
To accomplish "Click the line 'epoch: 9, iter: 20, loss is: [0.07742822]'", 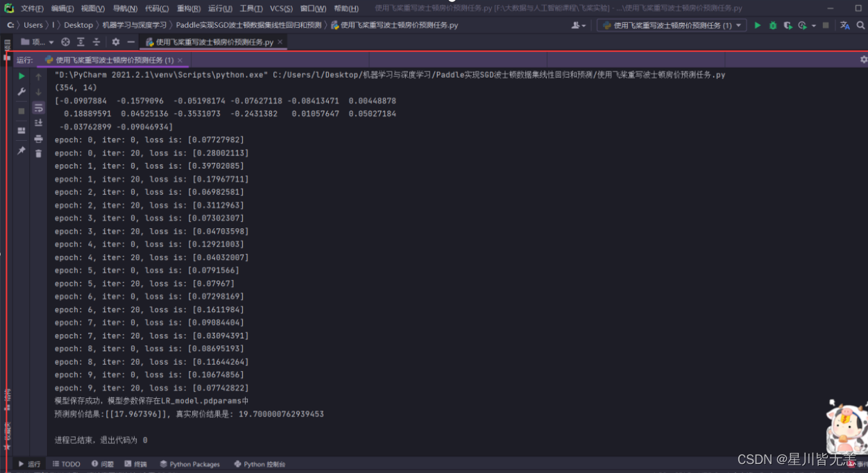I will tap(152, 388).
